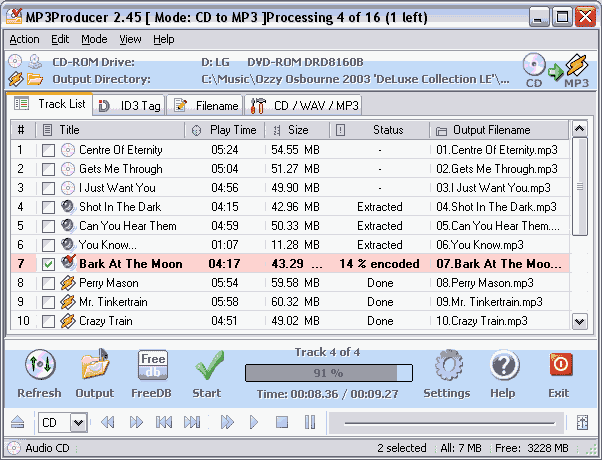Screen dimensions: 602x460
Task: Check the Mr. Tinkertrain checkbox
Action: 48,302
